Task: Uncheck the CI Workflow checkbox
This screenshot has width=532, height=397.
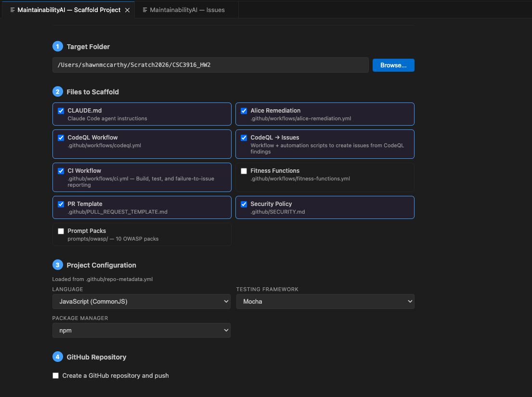Action: (61, 171)
